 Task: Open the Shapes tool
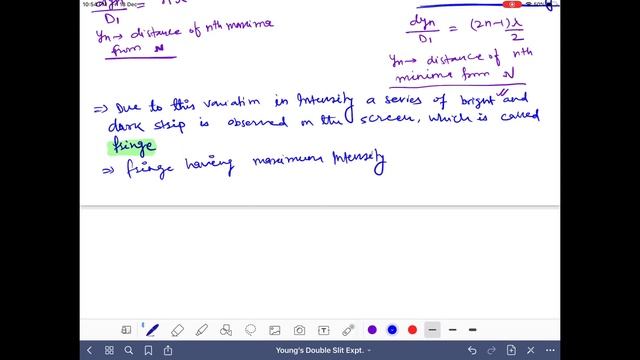click(x=226, y=330)
